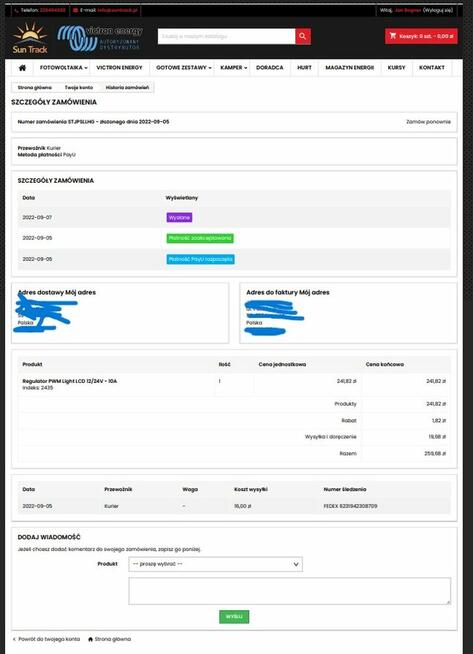The height and width of the screenshot is (654, 473).
Task: Click the phone icon in top bar
Action: (16, 10)
